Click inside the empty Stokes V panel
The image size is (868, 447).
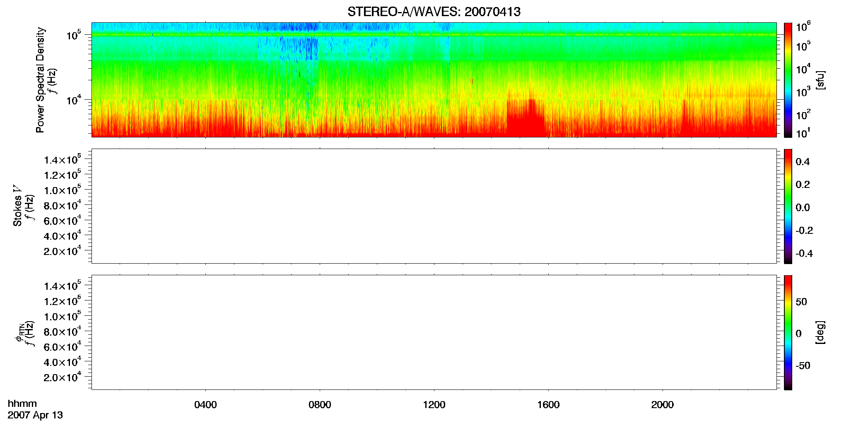(x=434, y=206)
